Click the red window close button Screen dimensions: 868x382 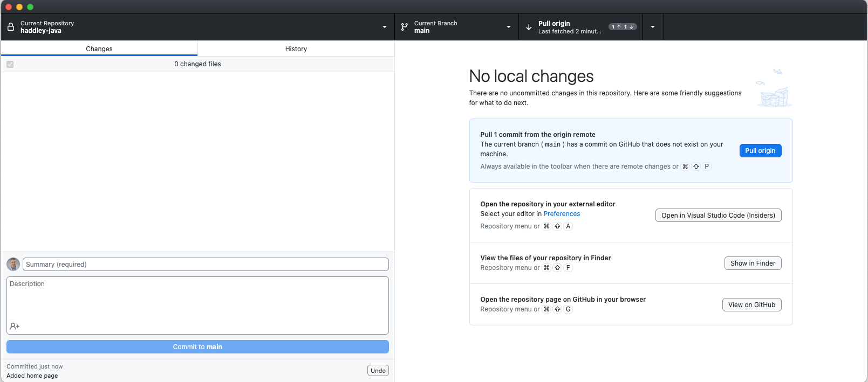[x=9, y=7]
